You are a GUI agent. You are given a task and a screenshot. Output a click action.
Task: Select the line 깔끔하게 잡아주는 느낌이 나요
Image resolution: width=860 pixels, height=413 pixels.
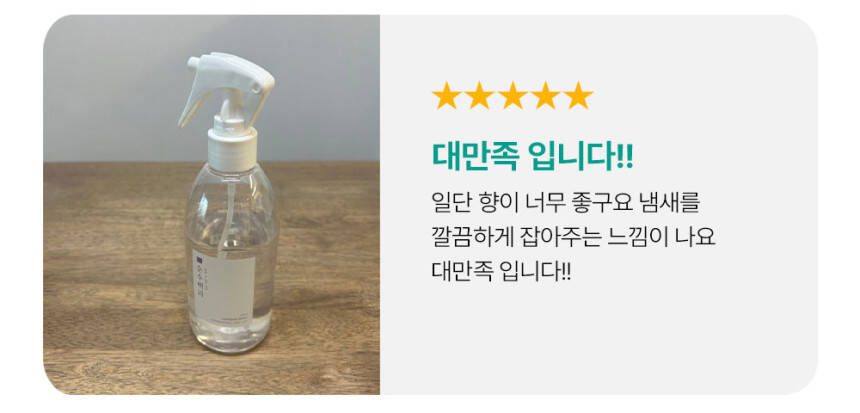[x=574, y=238]
